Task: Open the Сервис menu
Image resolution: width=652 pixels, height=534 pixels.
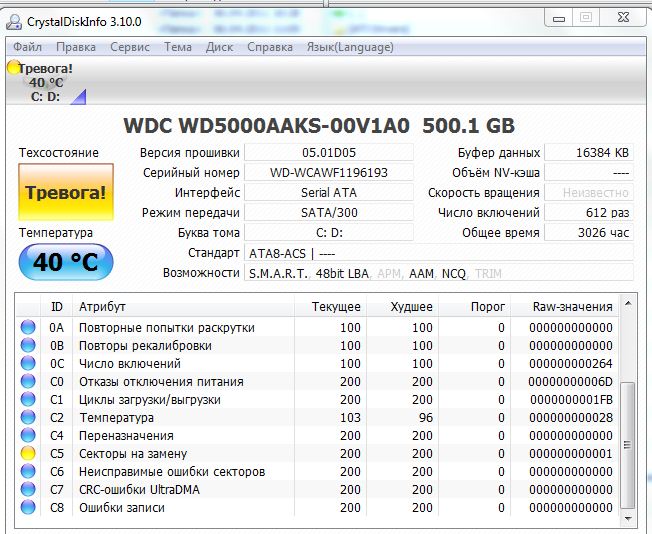Action: (130, 47)
